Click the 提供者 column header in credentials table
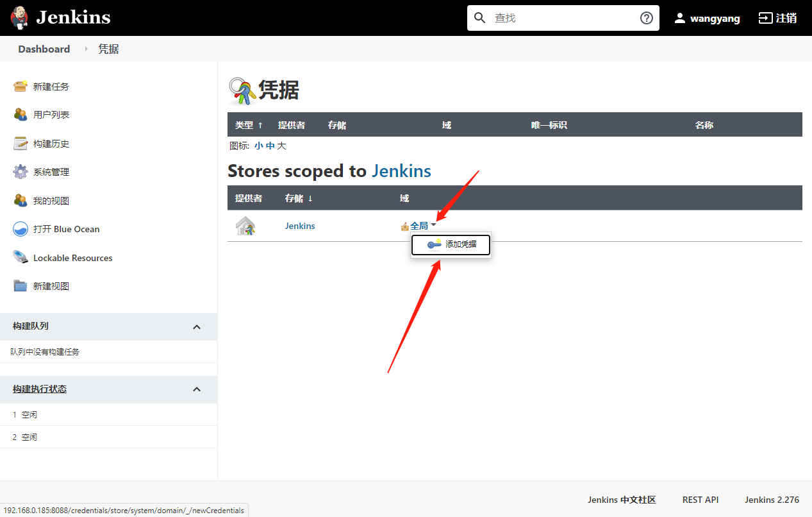812x517 pixels. 291,125
